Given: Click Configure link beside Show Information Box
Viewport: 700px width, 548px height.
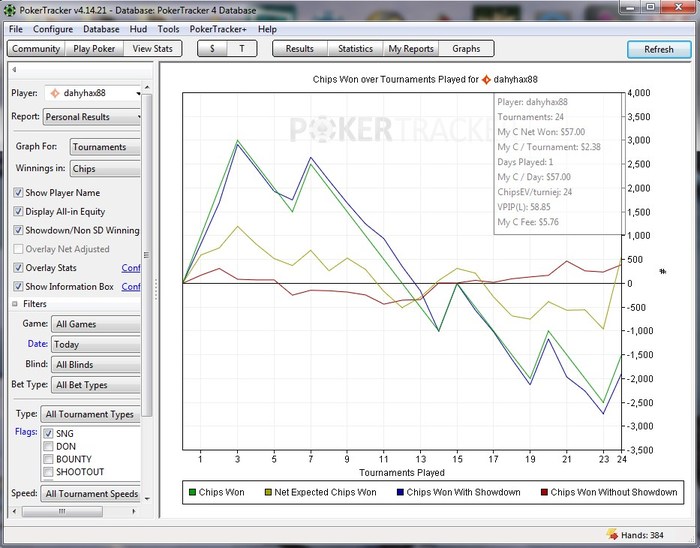Looking at the screenshot, I should tap(131, 286).
